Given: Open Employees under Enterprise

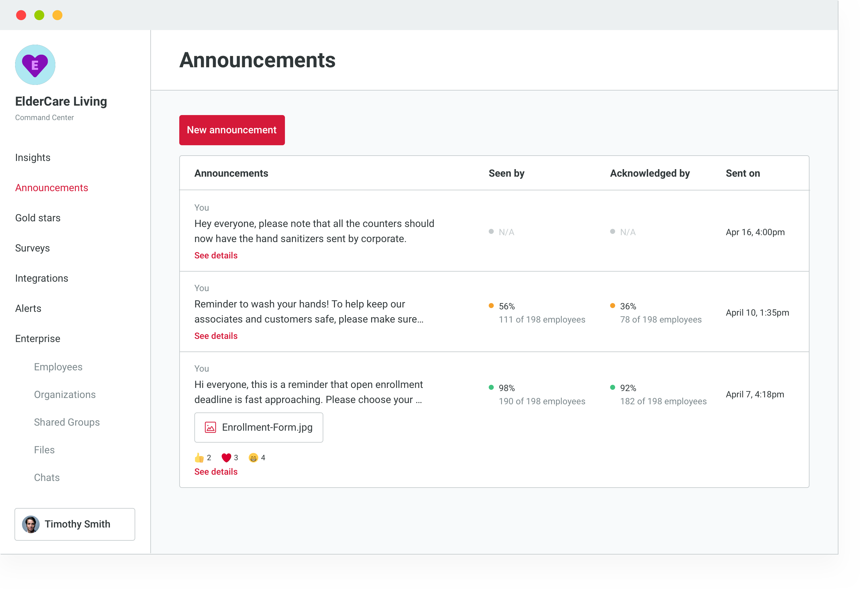Looking at the screenshot, I should point(58,367).
